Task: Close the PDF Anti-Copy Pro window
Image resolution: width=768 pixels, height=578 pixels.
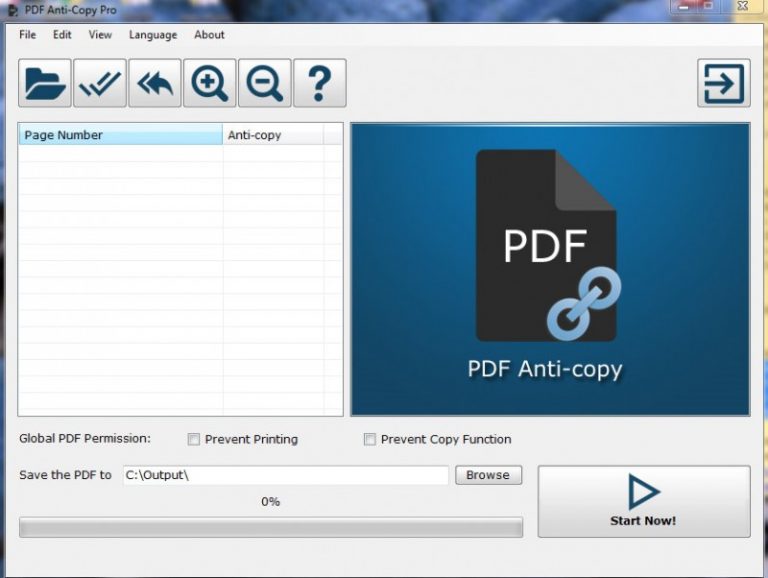Action: point(743,6)
